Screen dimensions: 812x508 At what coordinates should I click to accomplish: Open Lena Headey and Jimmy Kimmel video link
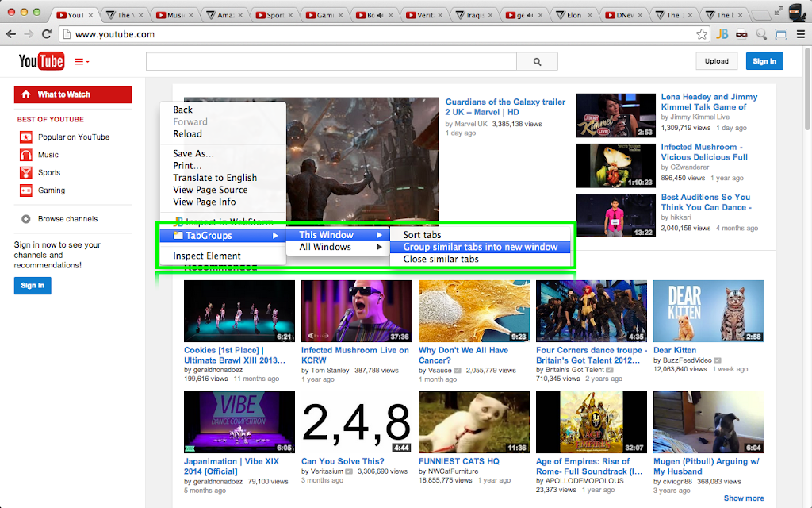click(x=709, y=102)
